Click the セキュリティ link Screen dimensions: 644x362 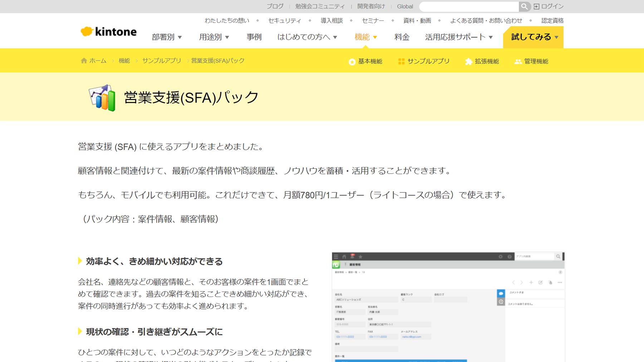click(284, 20)
